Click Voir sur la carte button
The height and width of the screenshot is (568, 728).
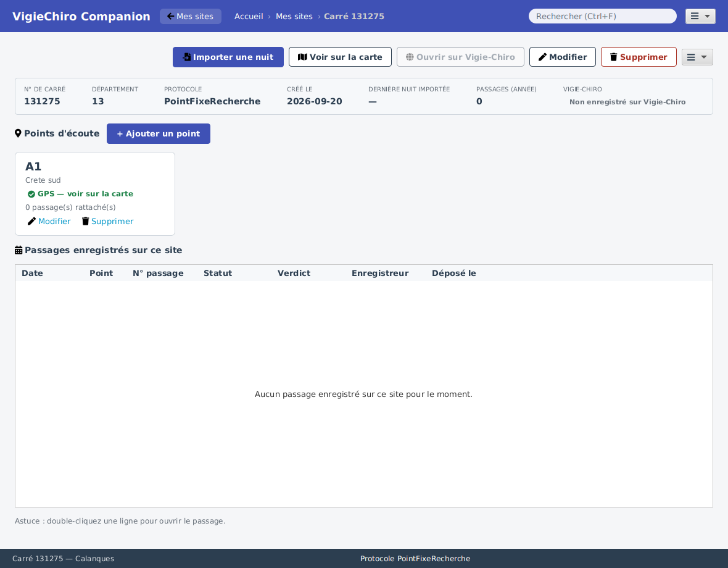340,57
